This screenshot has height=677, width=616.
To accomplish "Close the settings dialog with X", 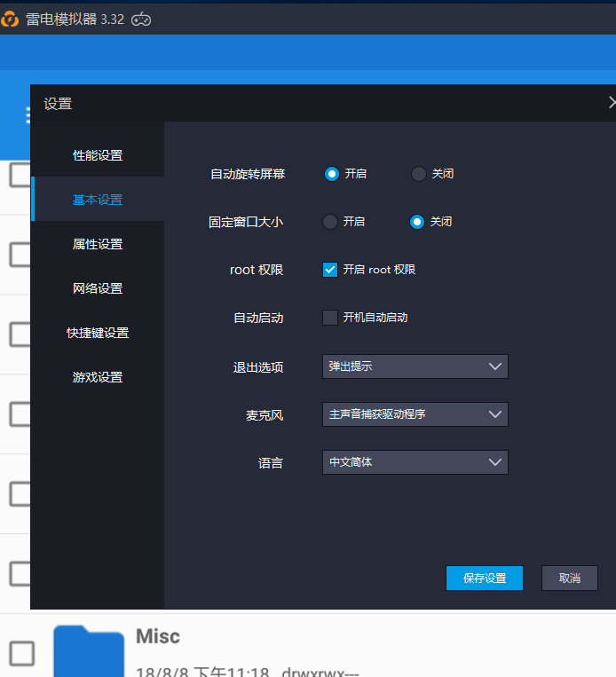I will pos(611,103).
